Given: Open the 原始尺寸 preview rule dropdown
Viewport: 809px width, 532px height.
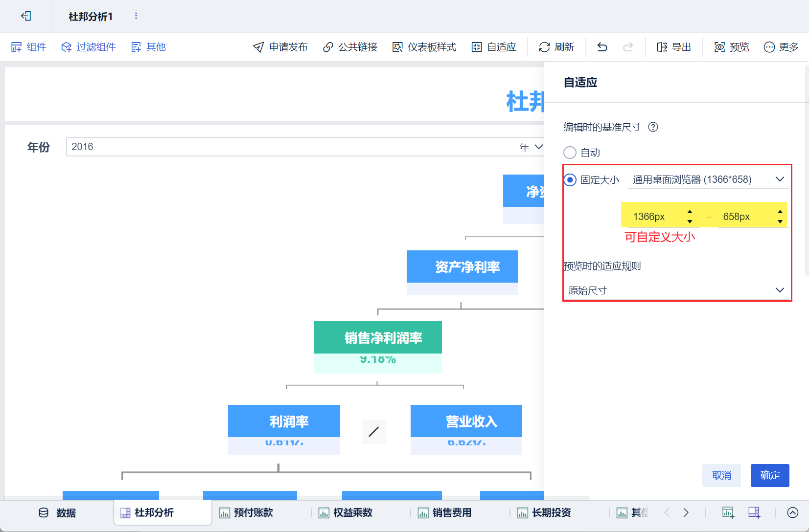Looking at the screenshot, I should (x=676, y=290).
